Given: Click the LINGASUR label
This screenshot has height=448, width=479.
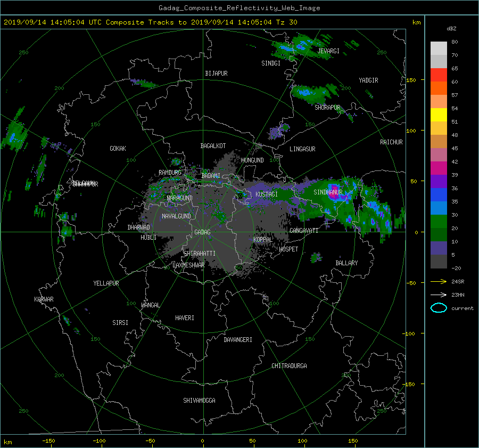Looking at the screenshot, I should (x=302, y=149).
